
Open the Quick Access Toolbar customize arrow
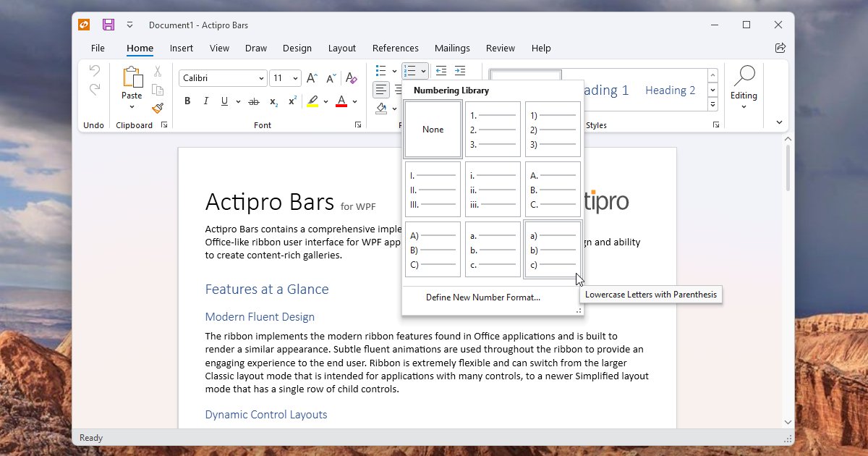[x=129, y=25]
